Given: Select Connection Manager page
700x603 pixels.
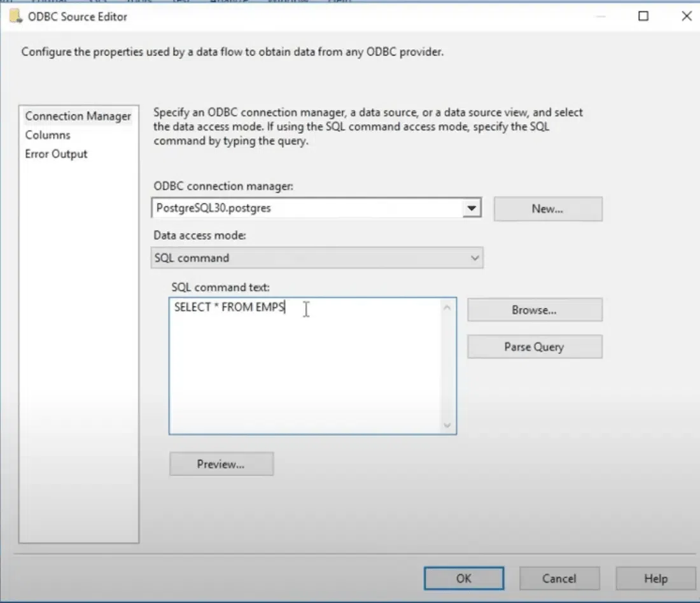Looking at the screenshot, I should point(78,116).
